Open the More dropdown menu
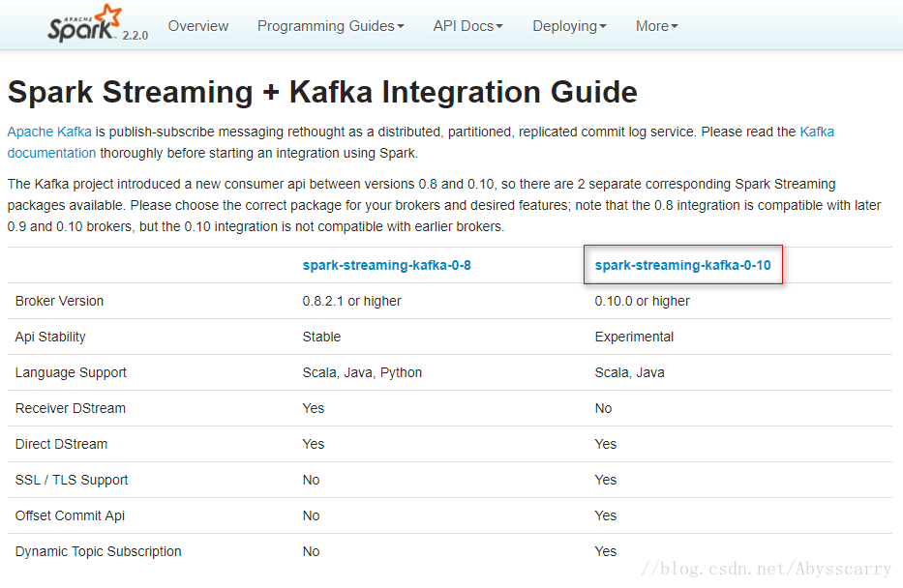903x588 pixels. (x=656, y=26)
